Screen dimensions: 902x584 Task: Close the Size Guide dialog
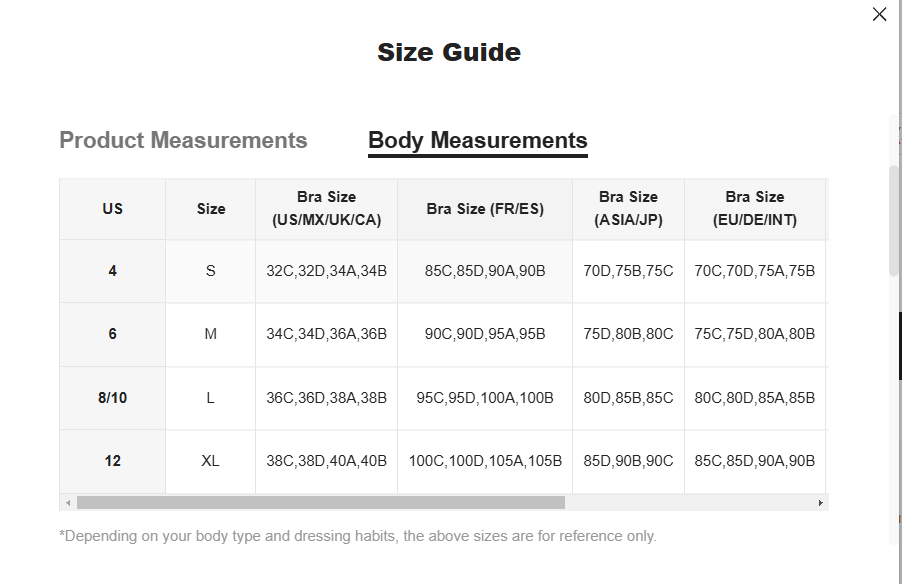point(880,14)
